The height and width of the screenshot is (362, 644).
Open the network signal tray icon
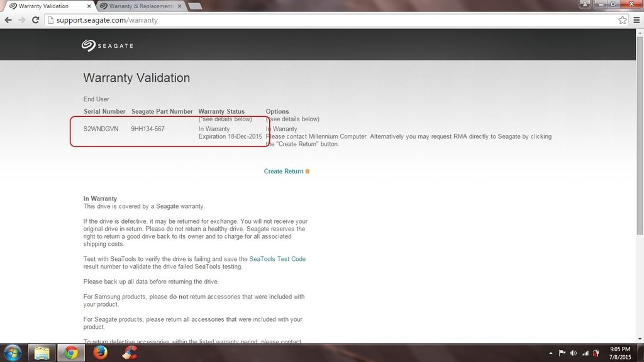585,353
